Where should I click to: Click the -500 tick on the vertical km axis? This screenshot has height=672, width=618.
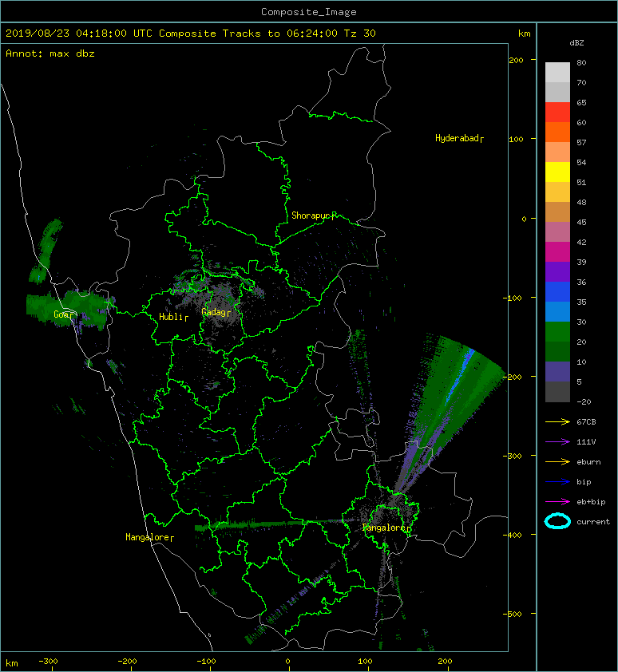click(513, 614)
